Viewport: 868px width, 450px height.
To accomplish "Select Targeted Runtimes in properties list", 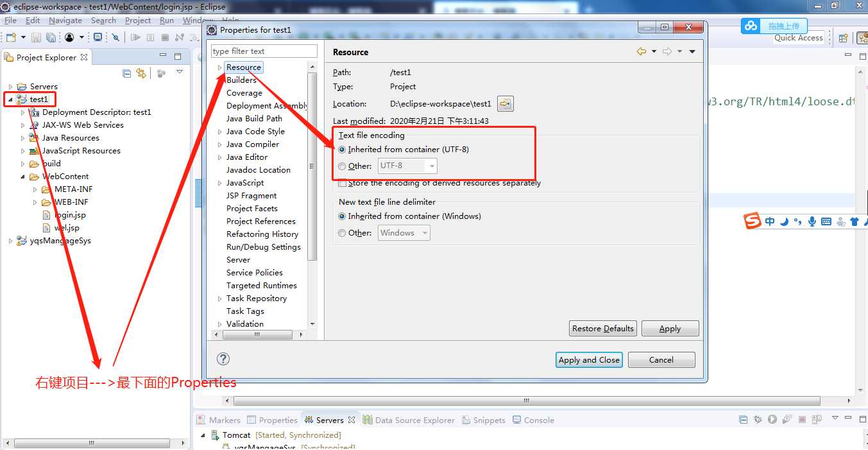I will point(262,286).
